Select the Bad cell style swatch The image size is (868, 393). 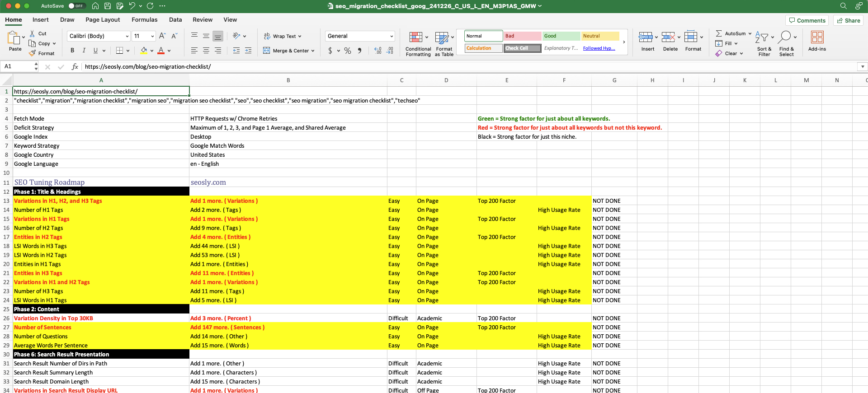coord(522,36)
